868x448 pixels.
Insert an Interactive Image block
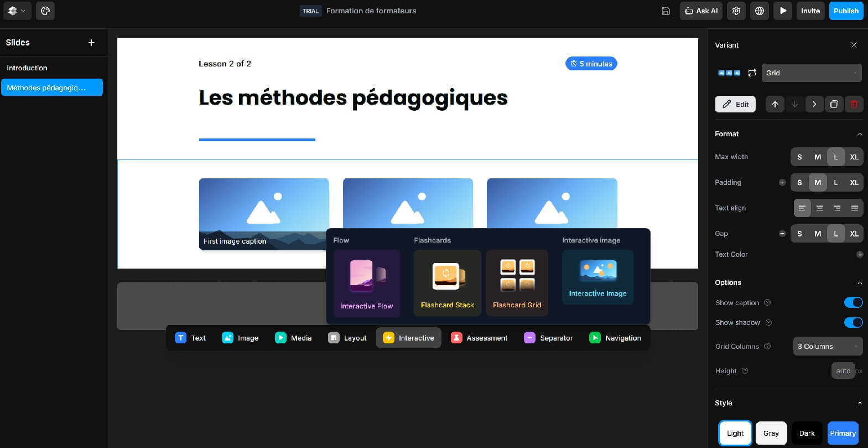click(x=598, y=277)
